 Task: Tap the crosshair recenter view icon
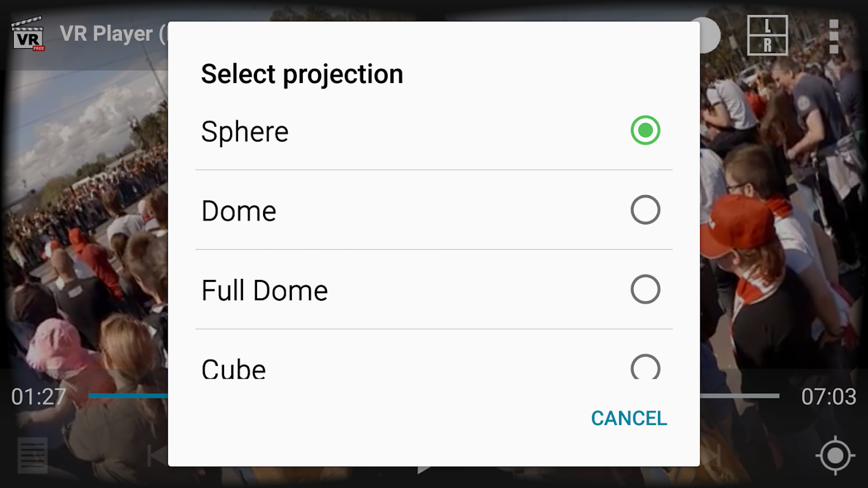coord(835,455)
